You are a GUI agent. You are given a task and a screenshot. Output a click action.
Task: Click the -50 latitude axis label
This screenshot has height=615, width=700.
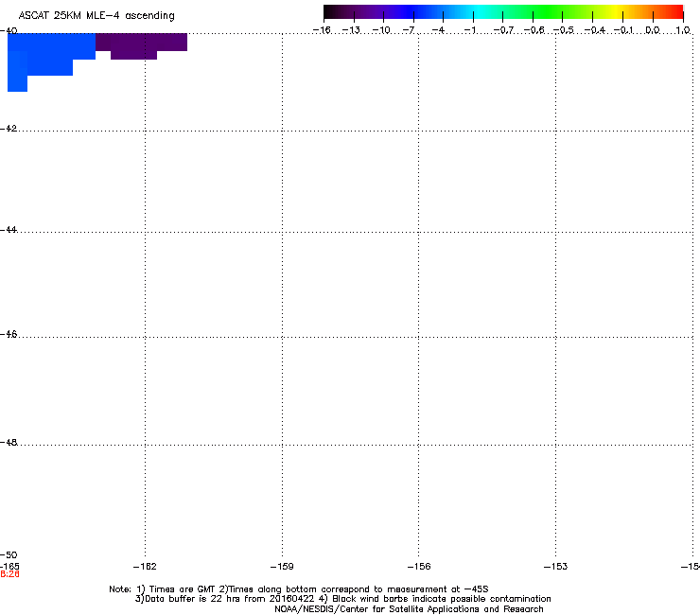9,554
